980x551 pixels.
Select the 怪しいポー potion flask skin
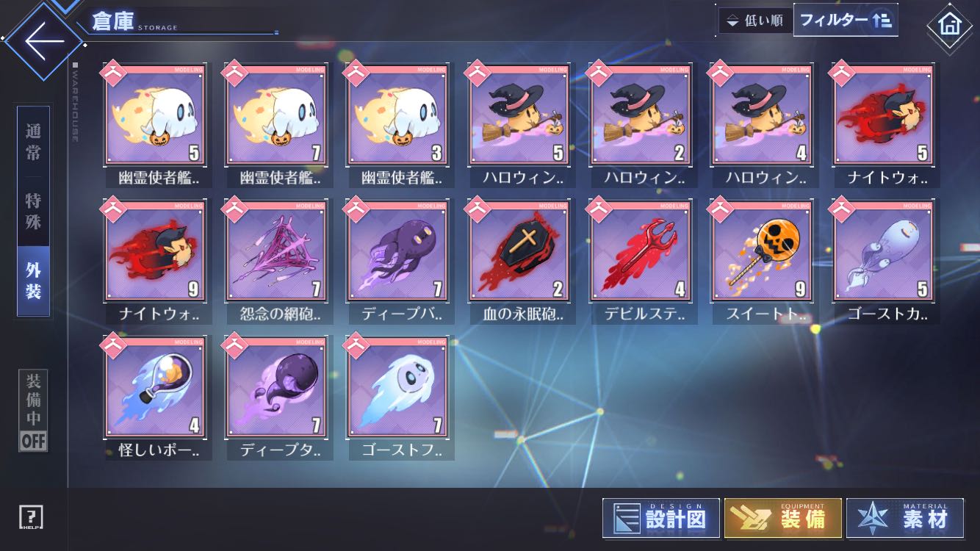(156, 397)
